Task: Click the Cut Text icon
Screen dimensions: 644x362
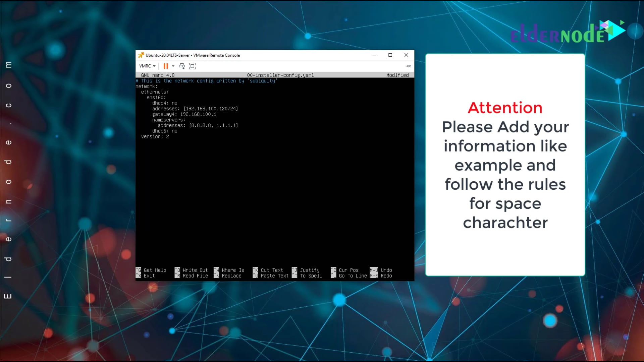Action: click(256, 270)
